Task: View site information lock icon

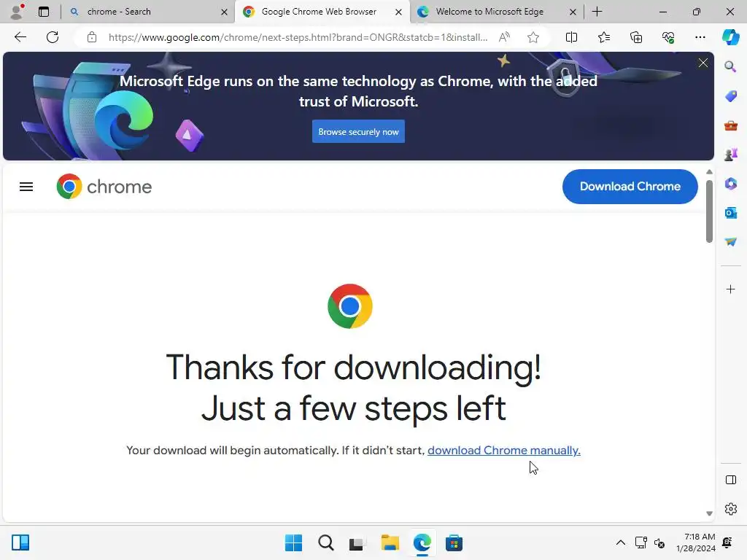Action: (x=92, y=37)
